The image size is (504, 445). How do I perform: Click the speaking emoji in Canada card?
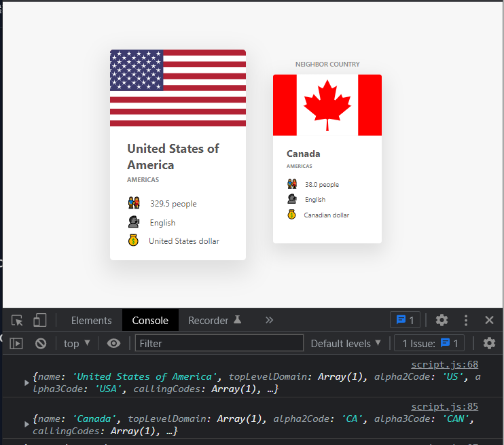click(x=291, y=198)
